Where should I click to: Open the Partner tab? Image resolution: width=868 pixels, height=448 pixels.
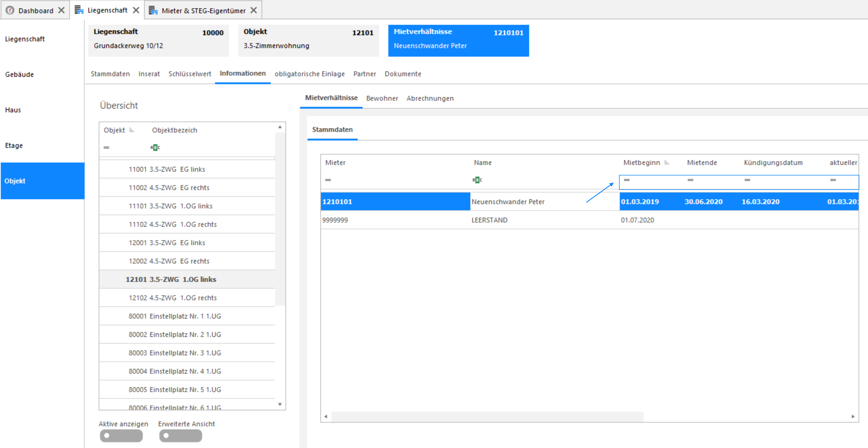click(365, 74)
